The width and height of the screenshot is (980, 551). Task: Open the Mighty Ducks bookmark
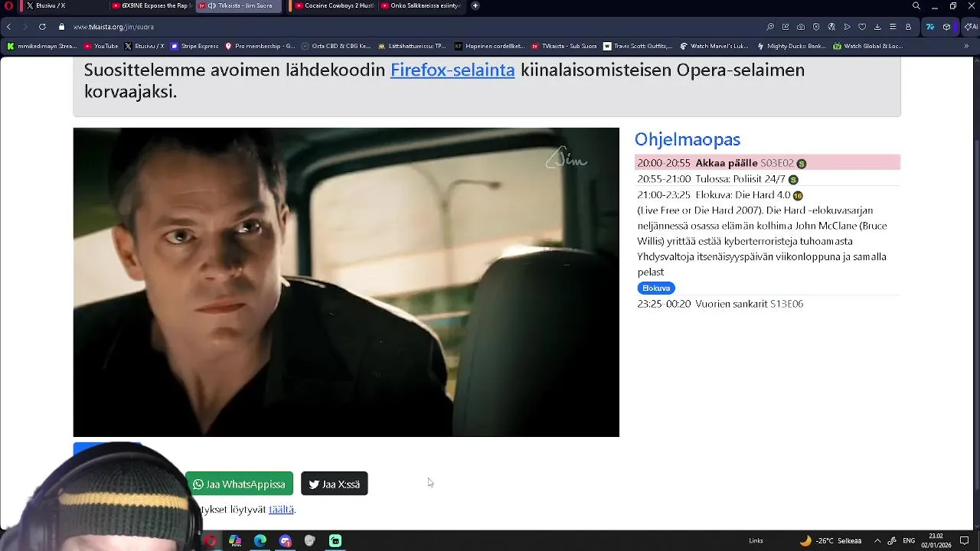[791, 46]
